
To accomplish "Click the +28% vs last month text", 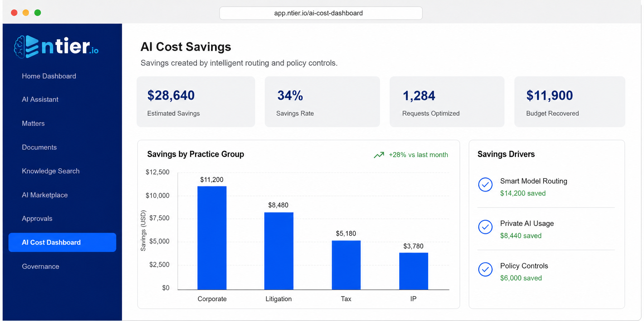I will click(x=418, y=155).
